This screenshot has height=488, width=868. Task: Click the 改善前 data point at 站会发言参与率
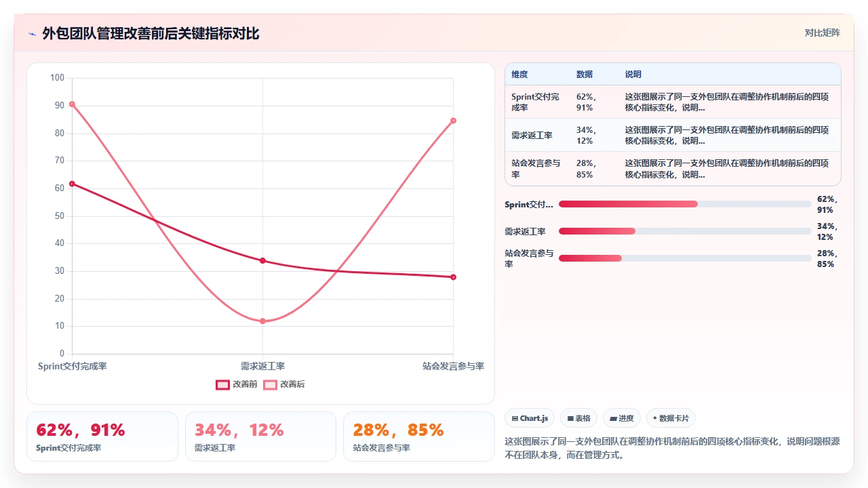(x=453, y=277)
